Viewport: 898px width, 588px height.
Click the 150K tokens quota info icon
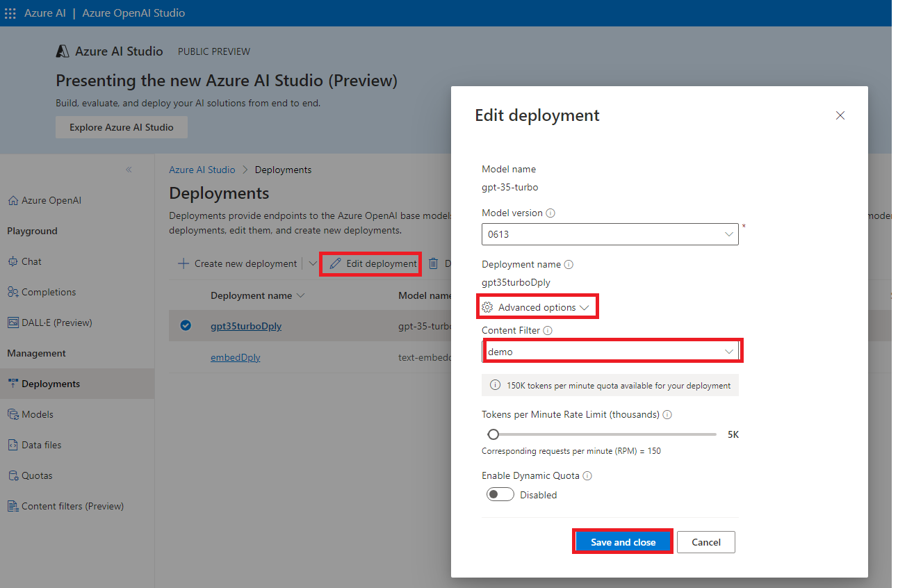(x=496, y=385)
